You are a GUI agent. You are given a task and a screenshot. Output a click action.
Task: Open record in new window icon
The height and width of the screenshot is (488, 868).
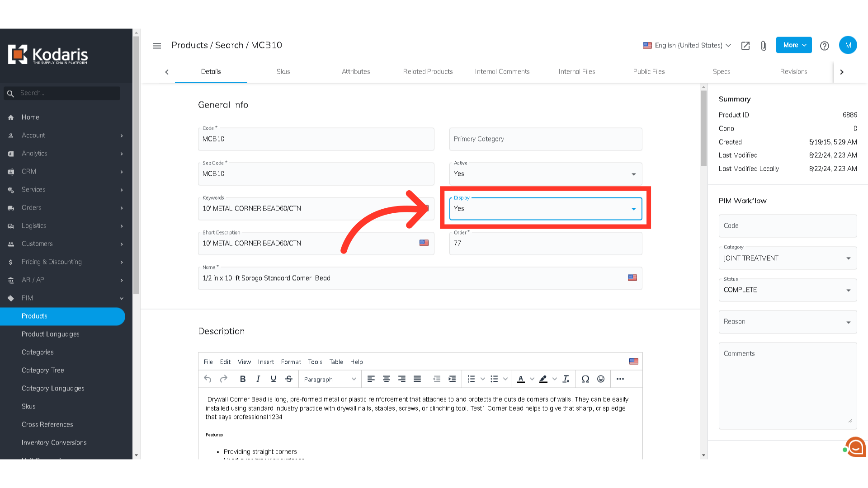(745, 46)
